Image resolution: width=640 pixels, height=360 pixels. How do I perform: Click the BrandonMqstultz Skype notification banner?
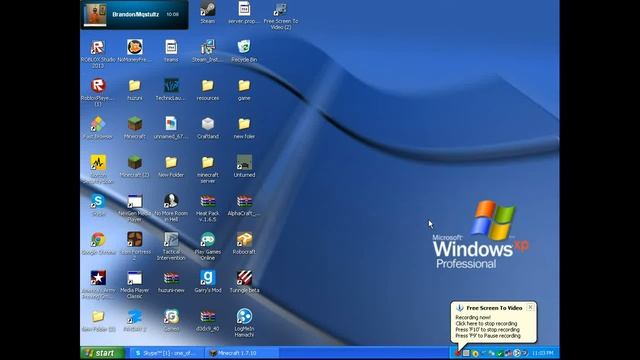tap(135, 14)
